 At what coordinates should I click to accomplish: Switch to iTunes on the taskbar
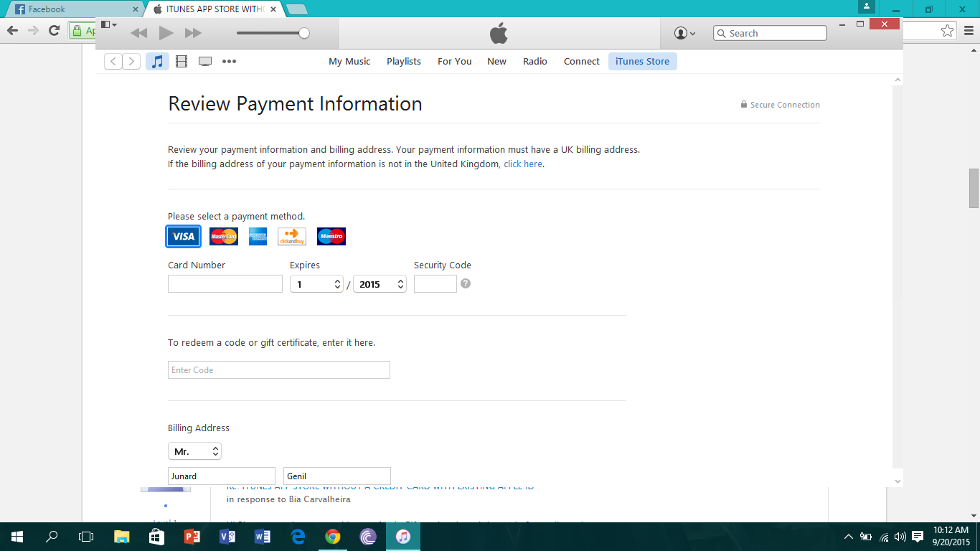tap(403, 537)
